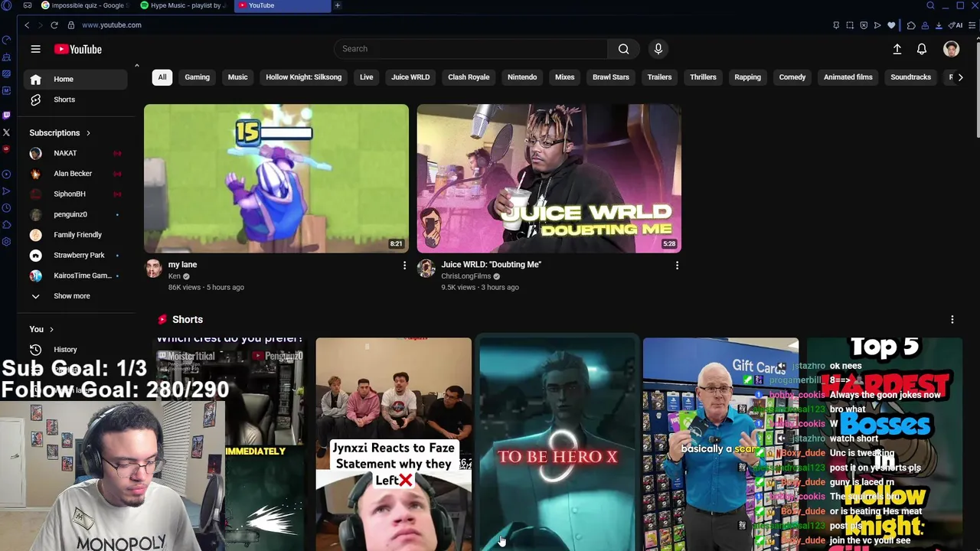The image size is (980, 551).
Task: Open Strawberry Park subscription channel
Action: (x=75, y=256)
